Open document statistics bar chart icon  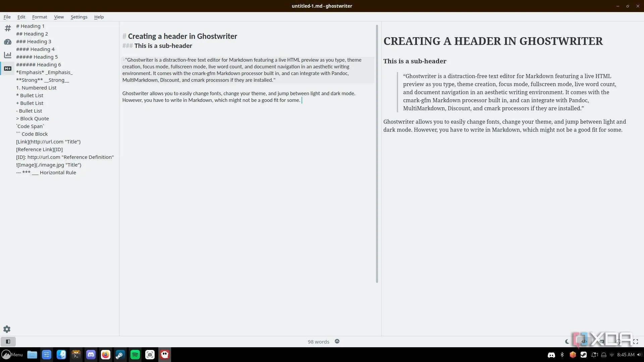7,55
